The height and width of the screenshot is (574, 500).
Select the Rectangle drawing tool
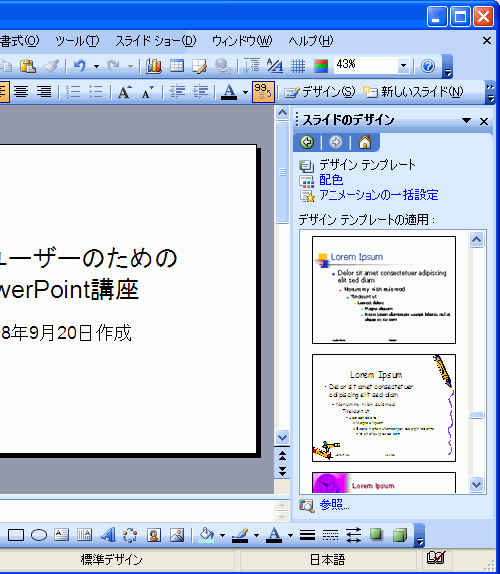click(16, 535)
